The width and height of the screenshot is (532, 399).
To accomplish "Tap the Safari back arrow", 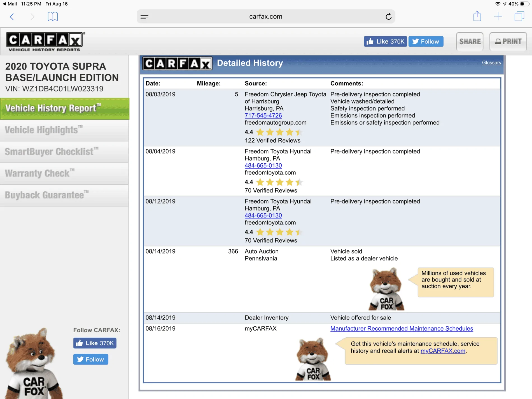I will tap(12, 17).
